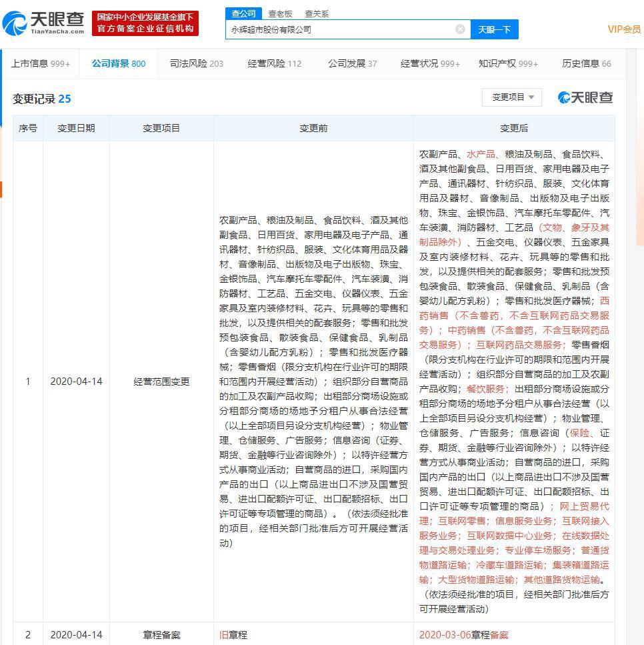Open the 上市信息 tab
Screen dimensions: 644x645
(40, 64)
